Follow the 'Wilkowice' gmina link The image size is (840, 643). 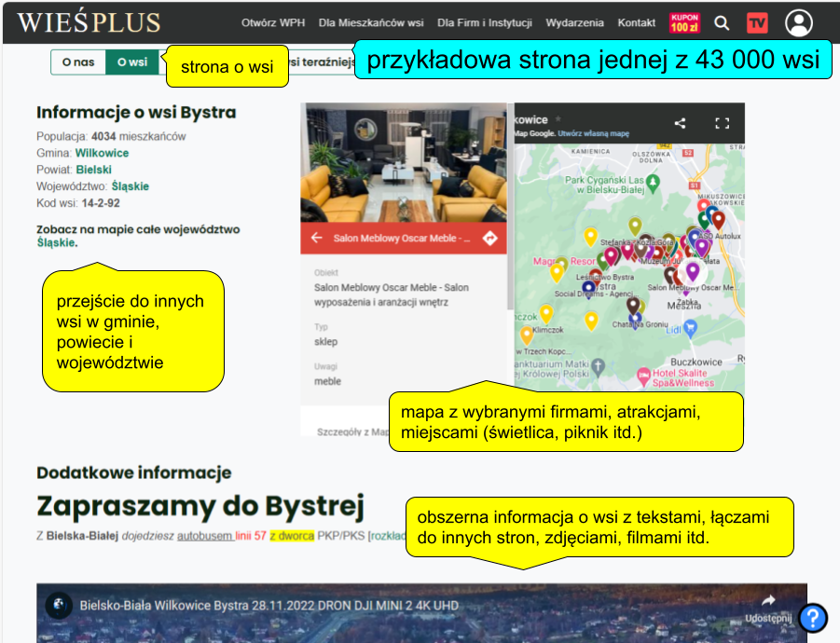tap(102, 153)
